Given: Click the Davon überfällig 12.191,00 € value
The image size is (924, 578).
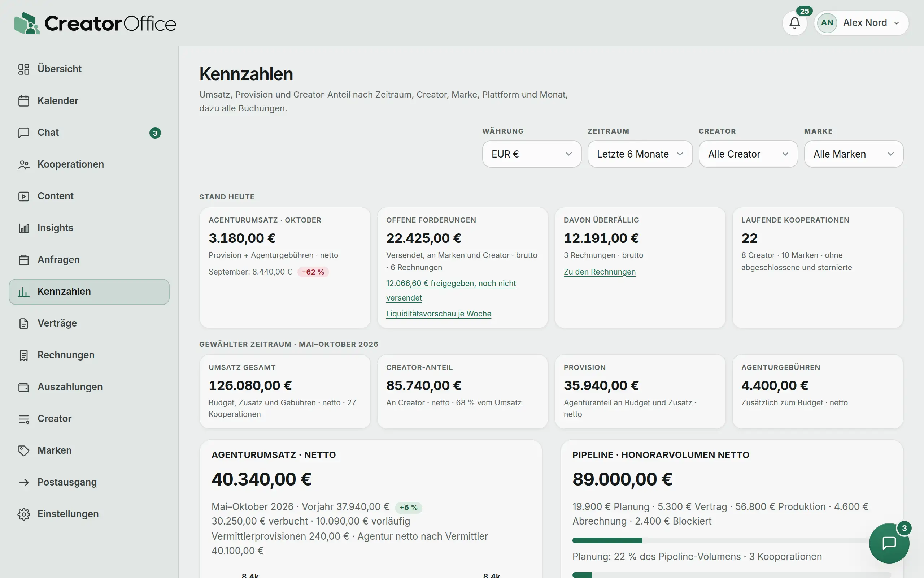Looking at the screenshot, I should [601, 238].
